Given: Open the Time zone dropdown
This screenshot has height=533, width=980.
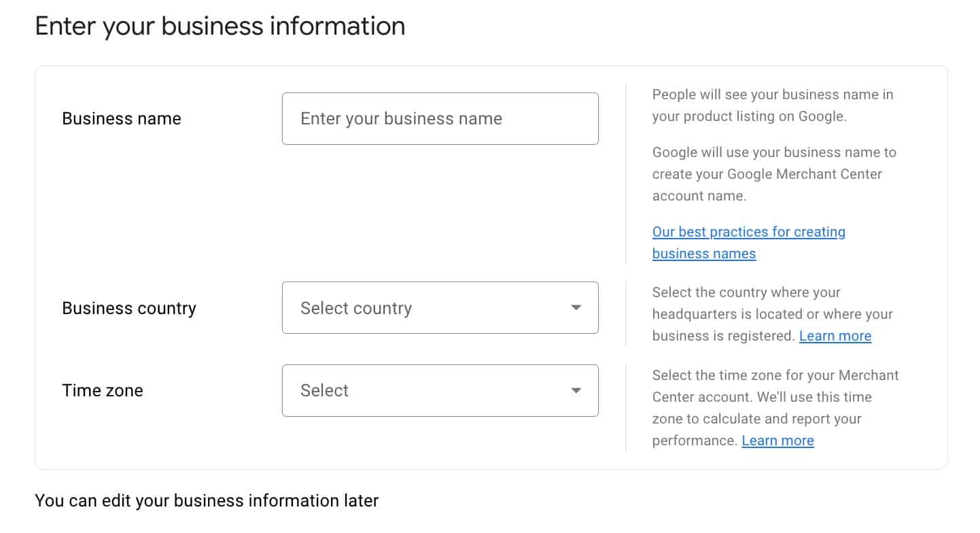Looking at the screenshot, I should click(440, 391).
